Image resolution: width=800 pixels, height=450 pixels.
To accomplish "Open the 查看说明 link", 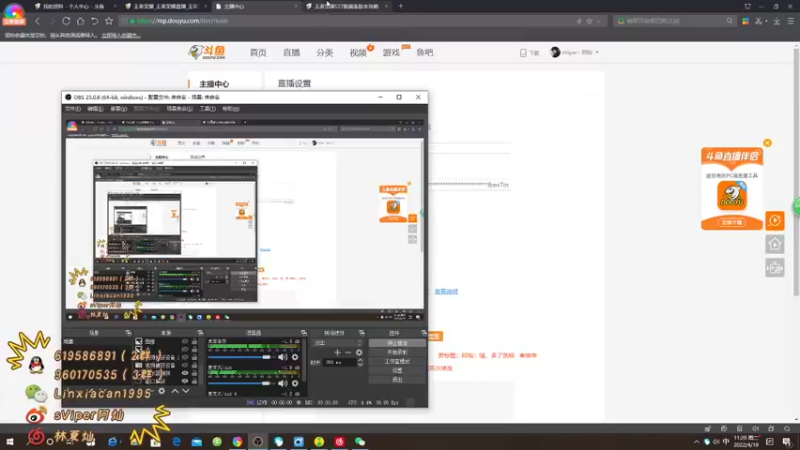I will click(446, 292).
